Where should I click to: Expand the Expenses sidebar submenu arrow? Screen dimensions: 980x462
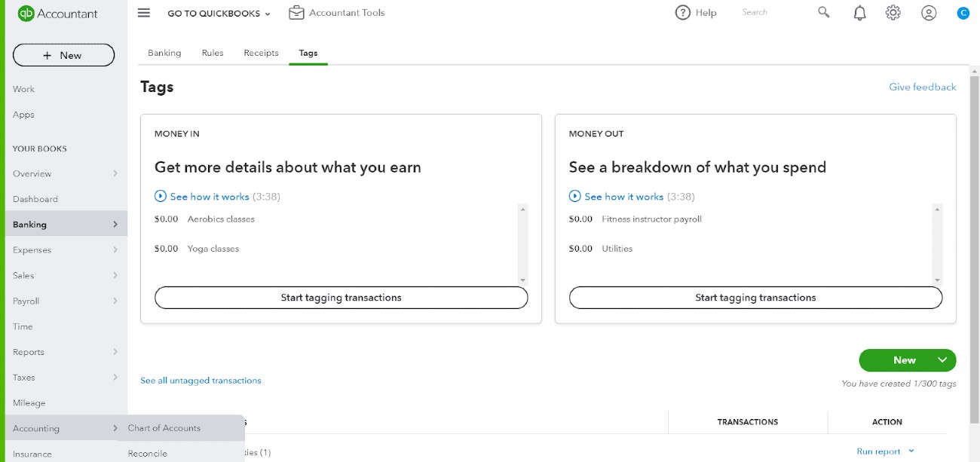tap(115, 249)
